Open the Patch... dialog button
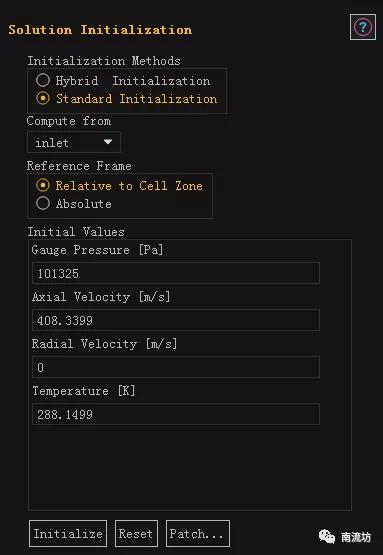383x555 pixels. 198,533
